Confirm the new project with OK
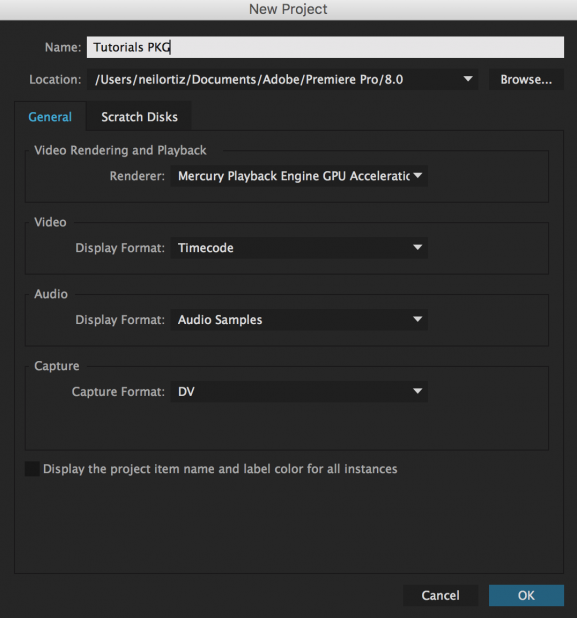This screenshot has width=577, height=618. coord(526,595)
